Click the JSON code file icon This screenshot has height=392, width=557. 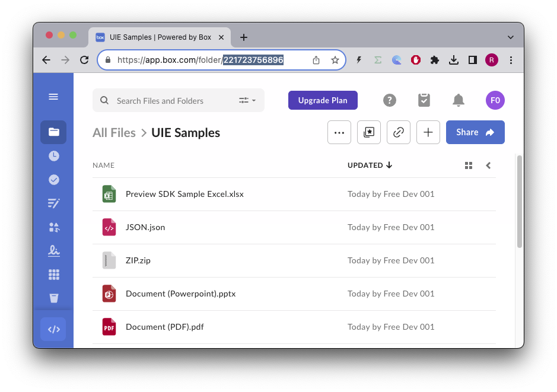[109, 227]
